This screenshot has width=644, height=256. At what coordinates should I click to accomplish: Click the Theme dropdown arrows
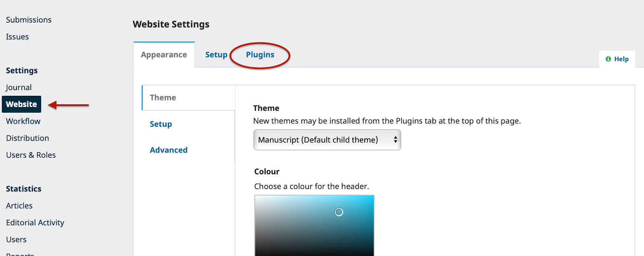396,140
